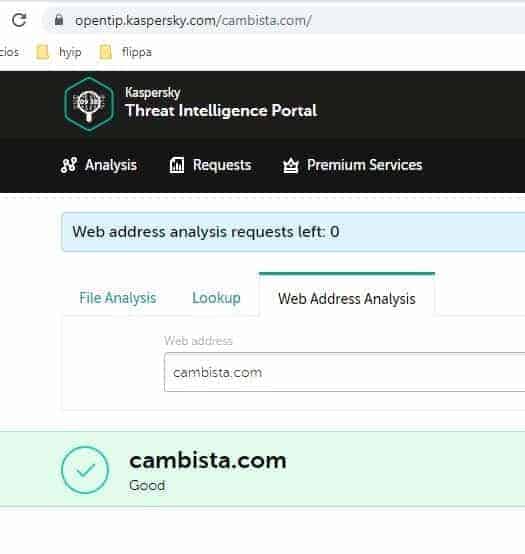The image size is (525, 554).
Task: Click the green checkmark status circle
Action: coord(85,470)
